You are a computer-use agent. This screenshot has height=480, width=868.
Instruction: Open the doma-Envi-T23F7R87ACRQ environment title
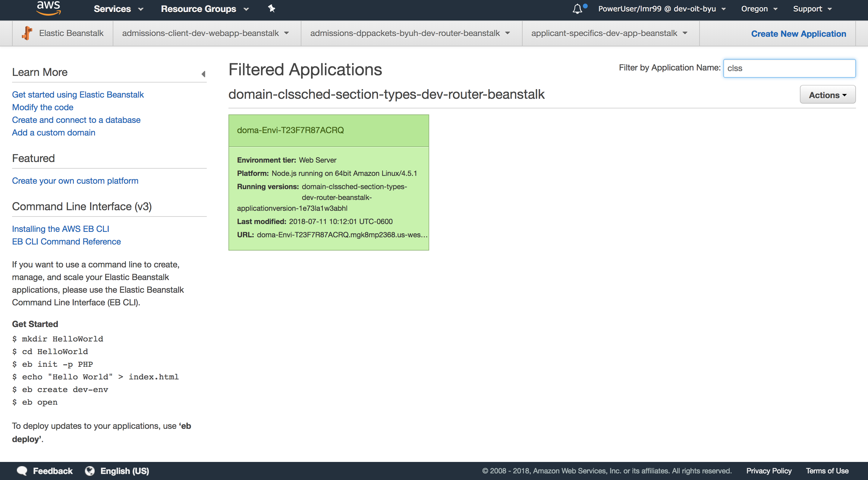click(x=291, y=130)
